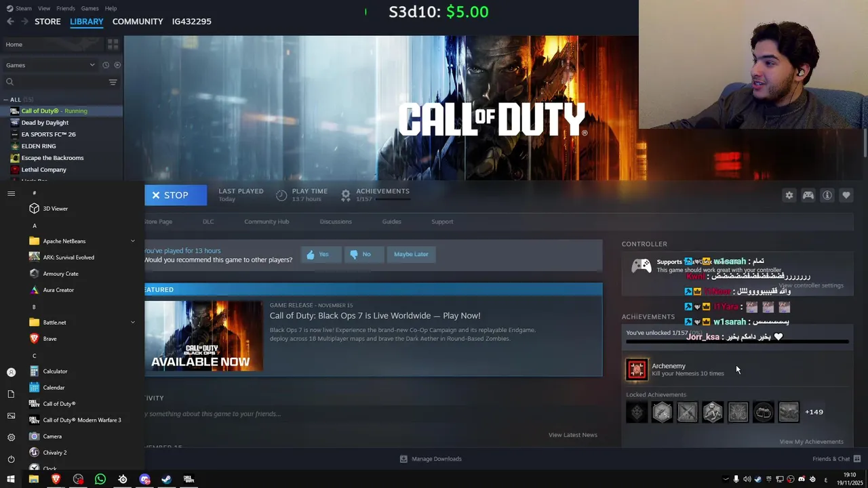Add game to favorites heart icon

click(x=846, y=195)
